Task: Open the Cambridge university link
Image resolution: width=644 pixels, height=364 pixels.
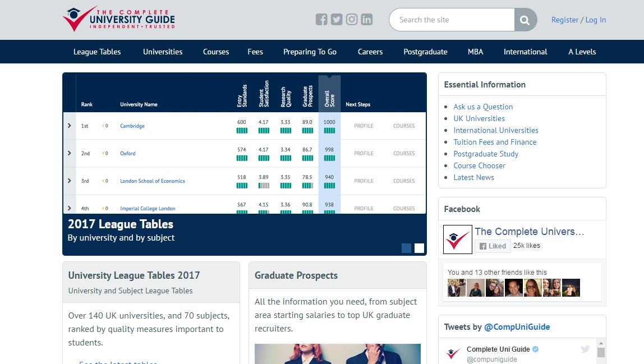Action: coord(132,126)
